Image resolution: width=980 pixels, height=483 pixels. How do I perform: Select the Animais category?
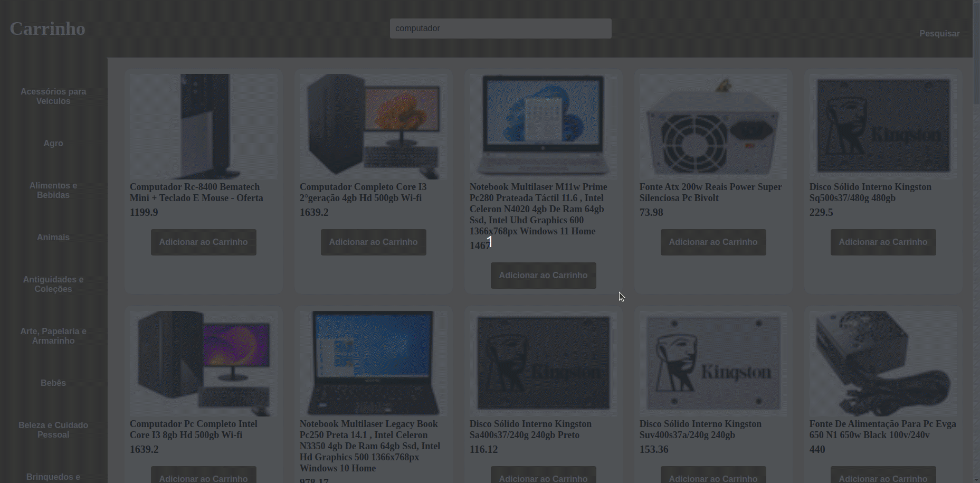[x=53, y=237]
